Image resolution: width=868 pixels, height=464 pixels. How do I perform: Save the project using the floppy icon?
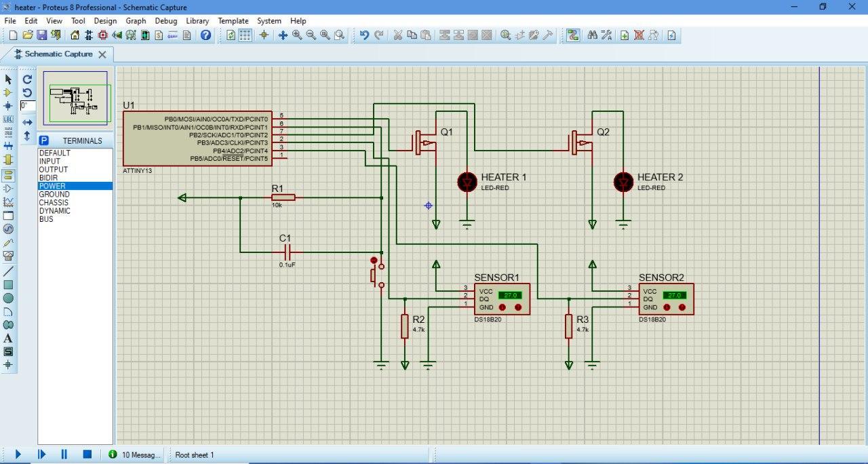coord(41,35)
